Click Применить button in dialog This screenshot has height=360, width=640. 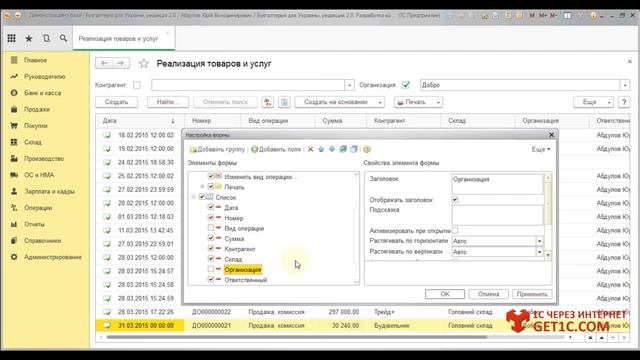coord(532,294)
